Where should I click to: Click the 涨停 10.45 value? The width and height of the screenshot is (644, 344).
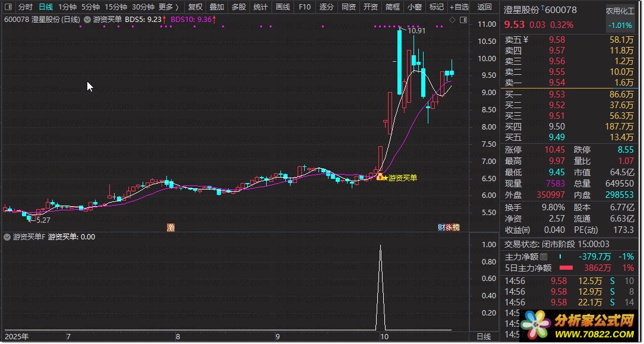point(555,150)
